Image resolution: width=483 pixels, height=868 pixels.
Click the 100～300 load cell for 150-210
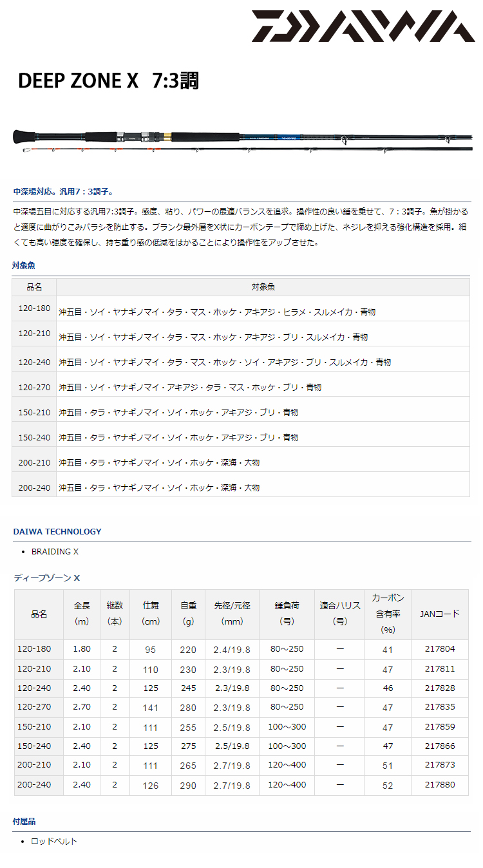pos(287,726)
